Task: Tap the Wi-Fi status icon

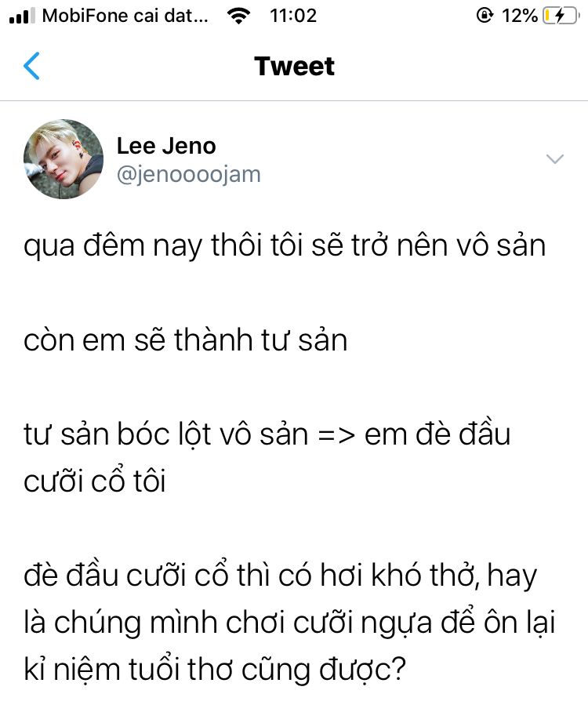Action: tap(239, 16)
